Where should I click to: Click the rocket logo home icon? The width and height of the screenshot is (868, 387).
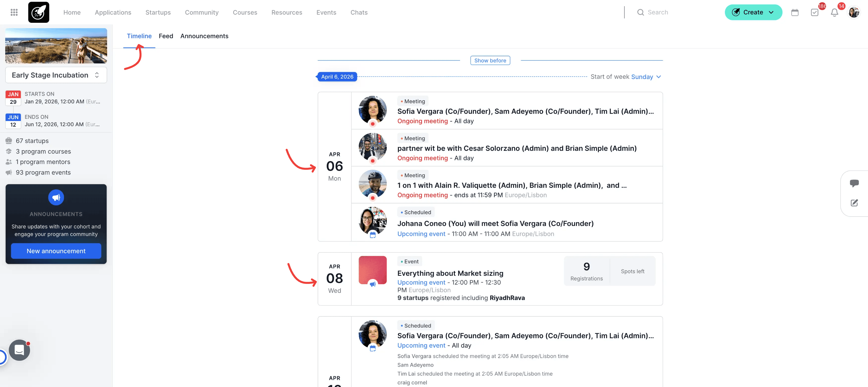(x=38, y=12)
